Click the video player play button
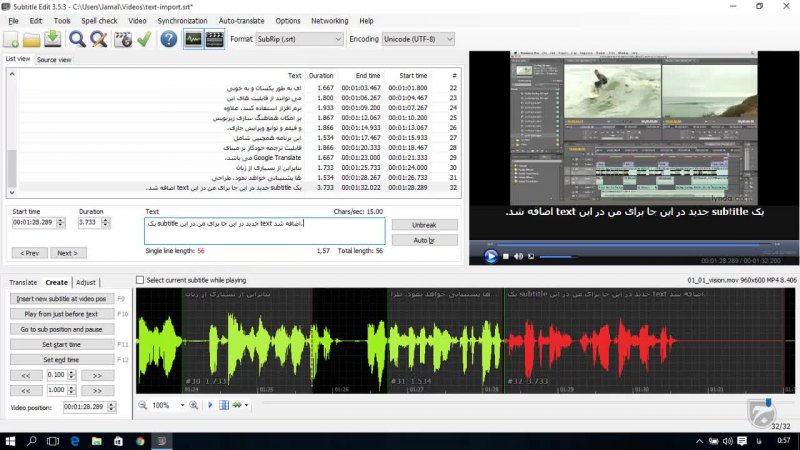 (491, 256)
